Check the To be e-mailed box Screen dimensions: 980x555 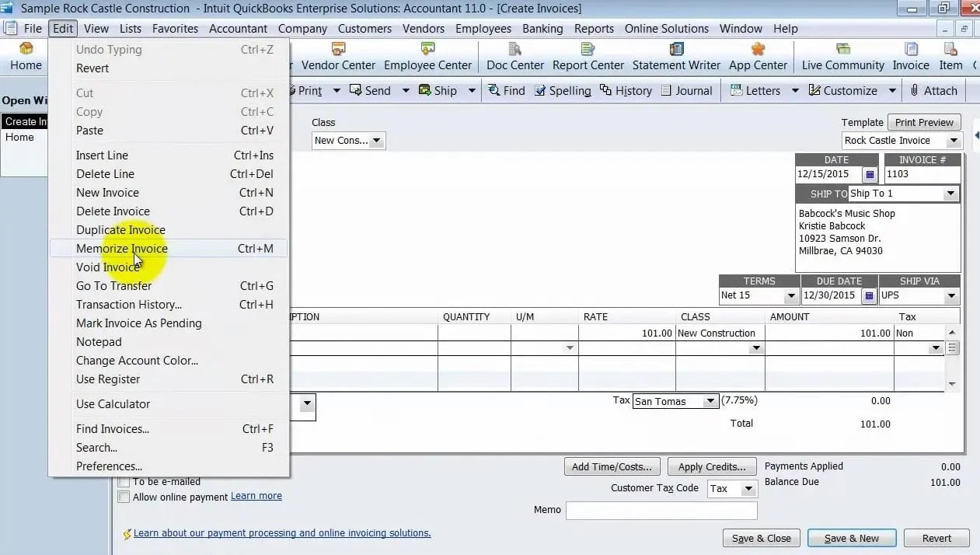pos(124,482)
